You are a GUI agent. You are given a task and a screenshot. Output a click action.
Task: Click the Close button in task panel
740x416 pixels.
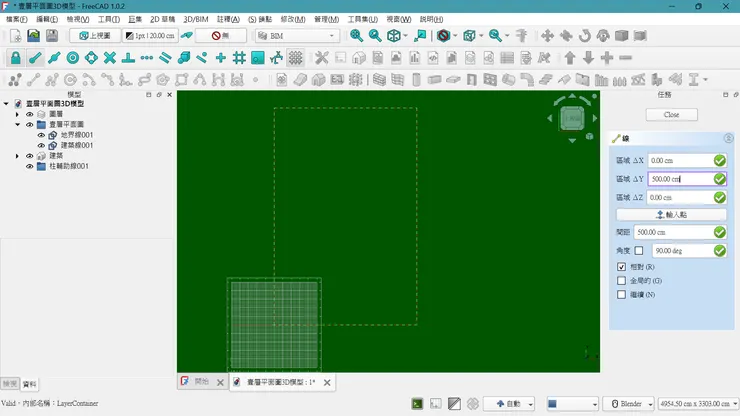point(671,115)
